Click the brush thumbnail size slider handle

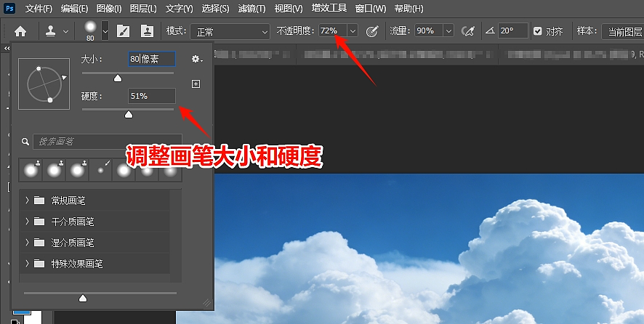(83, 298)
